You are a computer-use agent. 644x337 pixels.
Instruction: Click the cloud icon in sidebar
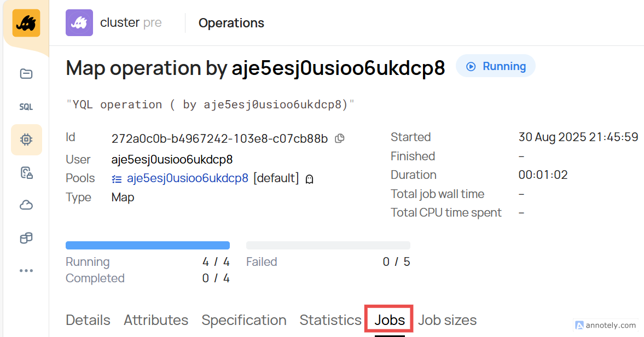click(26, 205)
